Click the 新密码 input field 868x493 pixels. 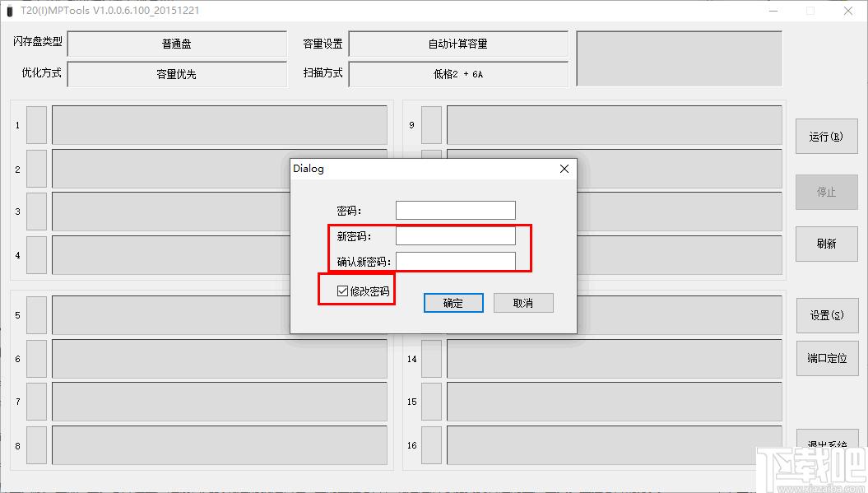456,236
